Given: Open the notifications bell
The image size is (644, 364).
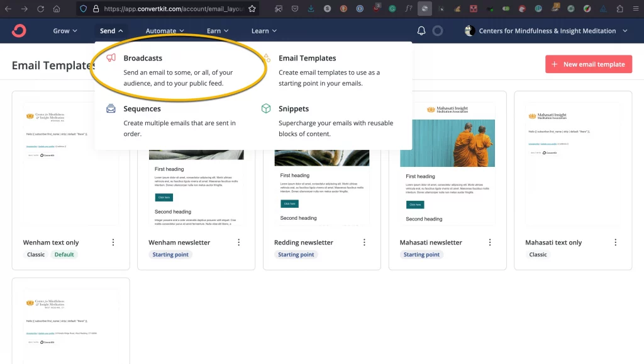Looking at the screenshot, I should (x=421, y=31).
